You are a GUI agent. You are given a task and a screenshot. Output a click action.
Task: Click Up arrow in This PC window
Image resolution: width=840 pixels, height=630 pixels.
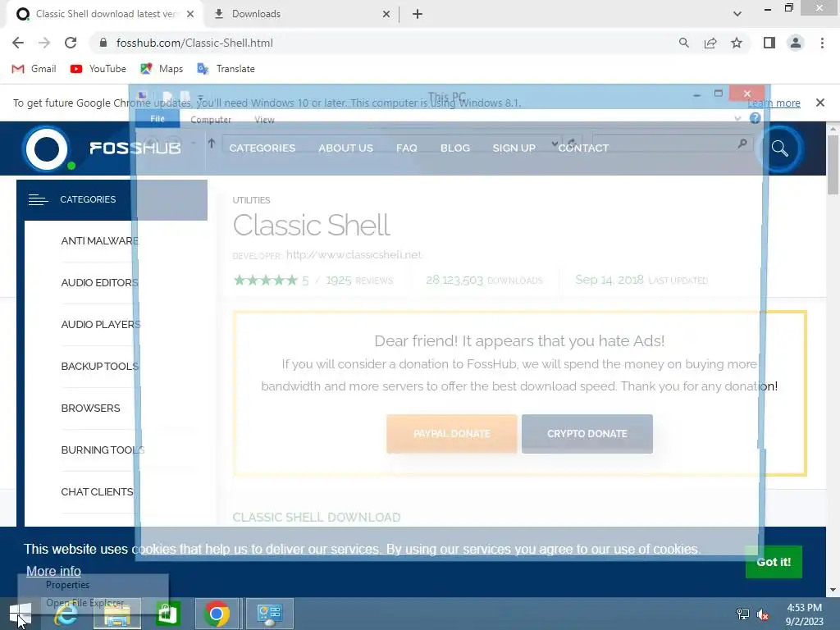pos(212,144)
